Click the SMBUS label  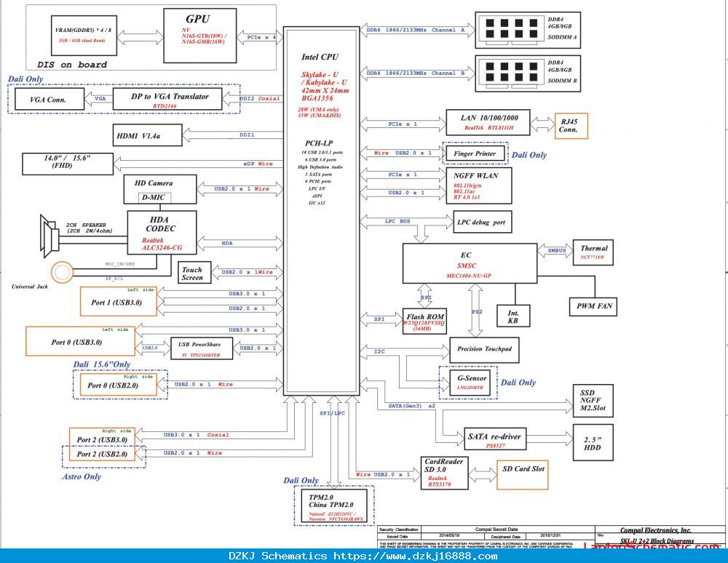pyautogui.click(x=557, y=251)
